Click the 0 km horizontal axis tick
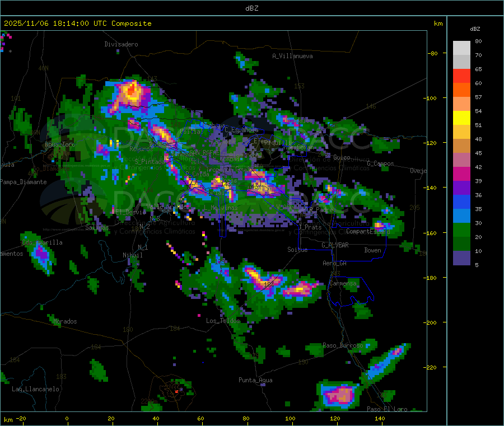504x426 pixels. [67, 418]
